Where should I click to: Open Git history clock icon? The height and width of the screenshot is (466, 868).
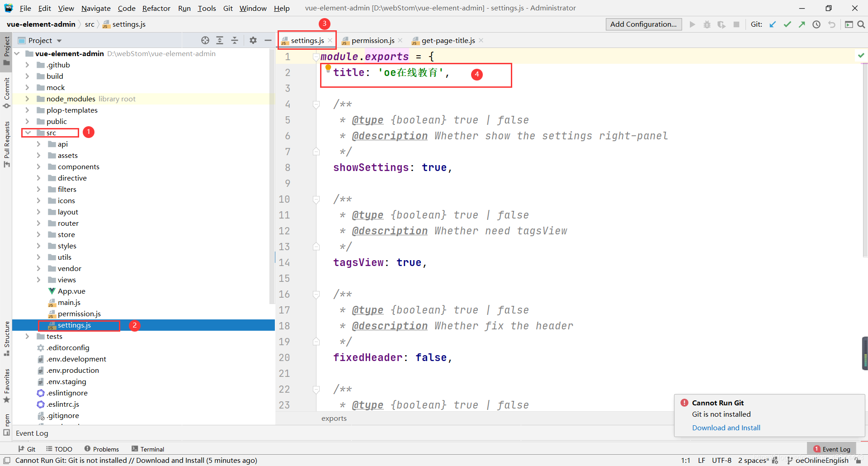tap(816, 24)
